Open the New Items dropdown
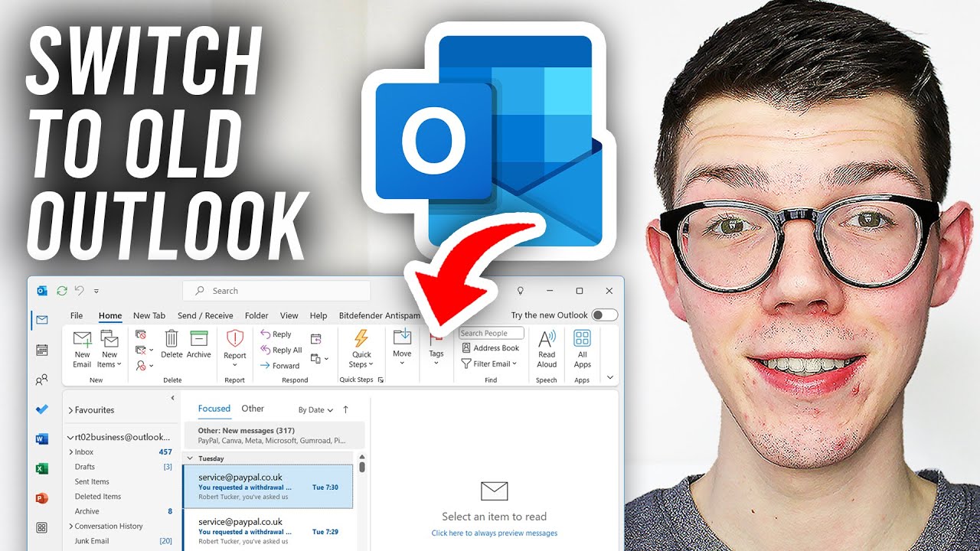 click(x=109, y=349)
